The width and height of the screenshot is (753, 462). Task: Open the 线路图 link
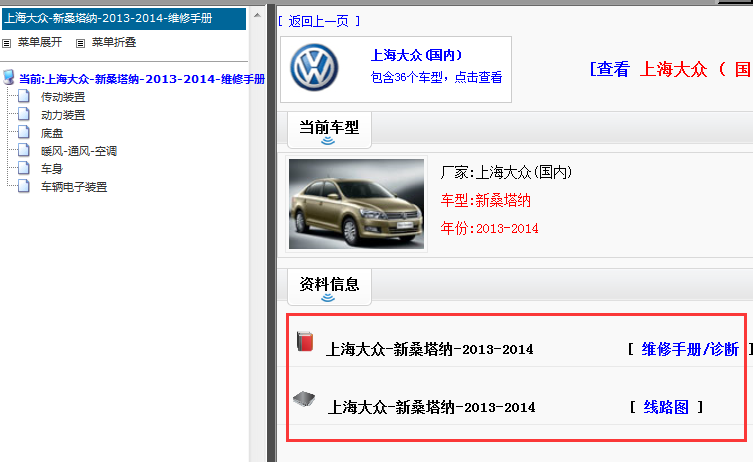tap(666, 407)
